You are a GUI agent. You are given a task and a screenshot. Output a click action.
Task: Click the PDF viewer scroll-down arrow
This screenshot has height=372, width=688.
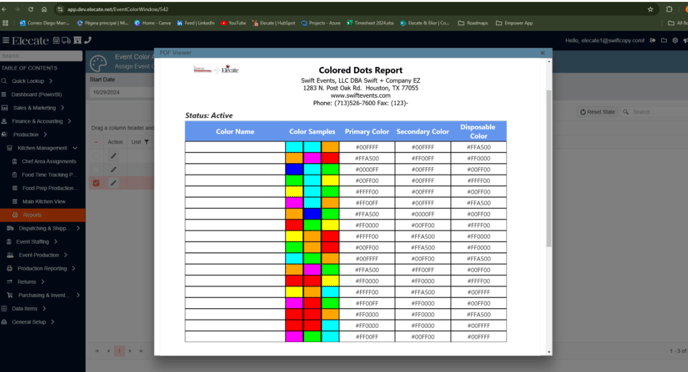(549, 352)
